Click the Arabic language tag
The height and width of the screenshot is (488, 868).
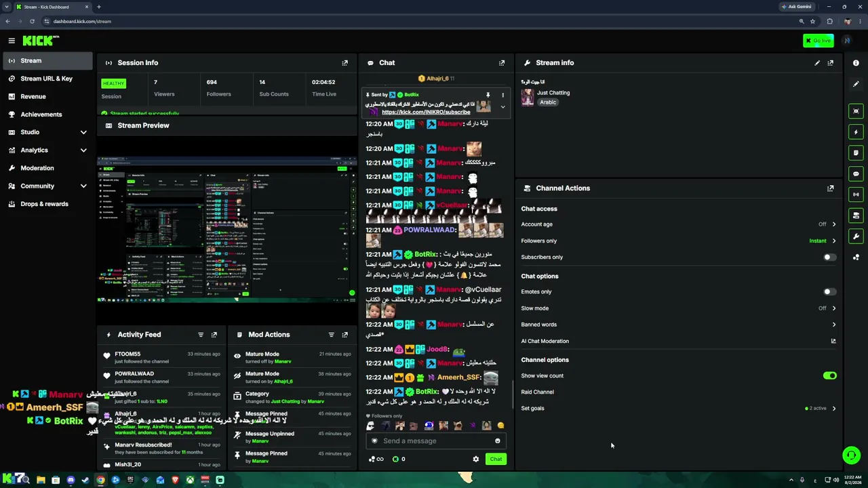(548, 102)
